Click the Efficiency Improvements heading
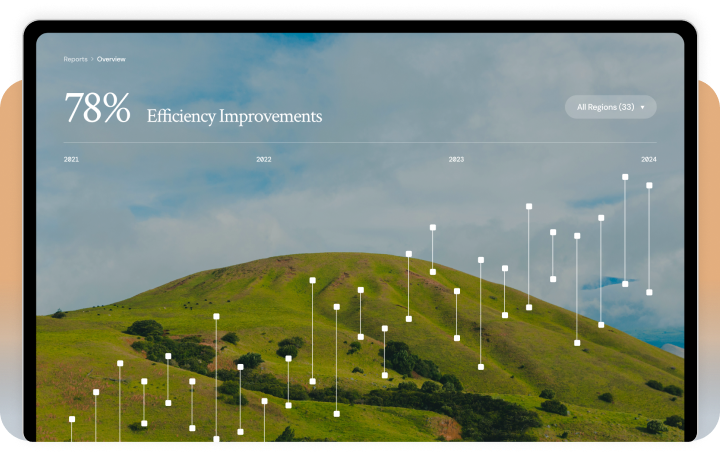Screen dimensions: 720x454 (x=234, y=116)
